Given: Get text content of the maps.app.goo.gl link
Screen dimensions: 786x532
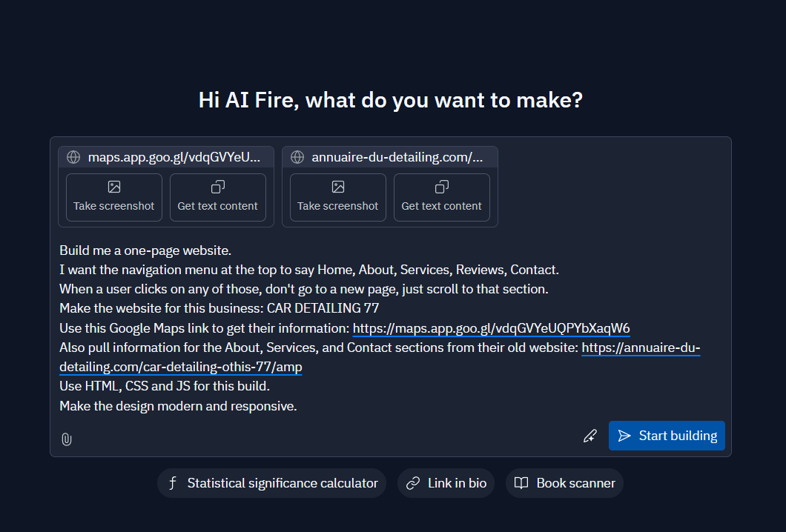Looking at the screenshot, I should tap(217, 197).
